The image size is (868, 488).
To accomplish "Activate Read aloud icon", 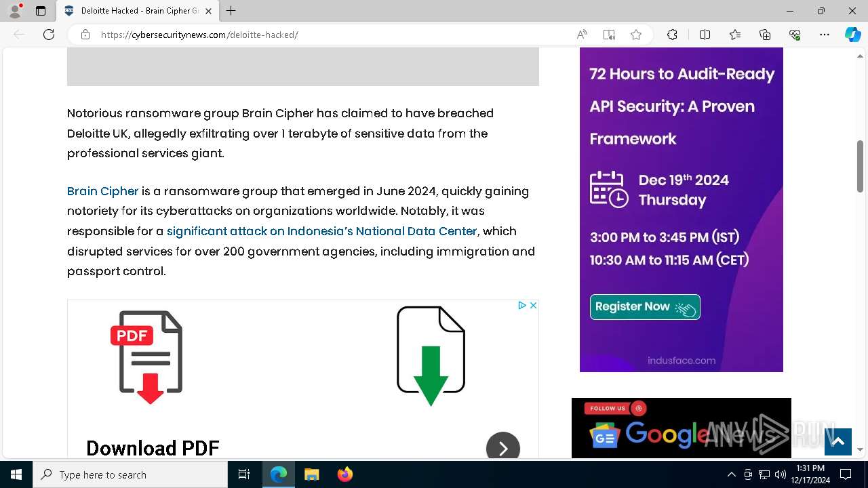I will pyautogui.click(x=582, y=35).
